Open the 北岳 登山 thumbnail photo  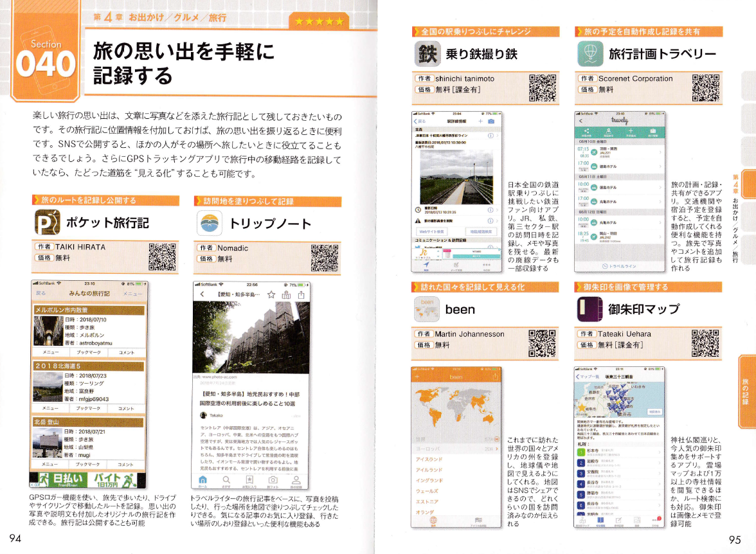pyautogui.click(x=48, y=443)
